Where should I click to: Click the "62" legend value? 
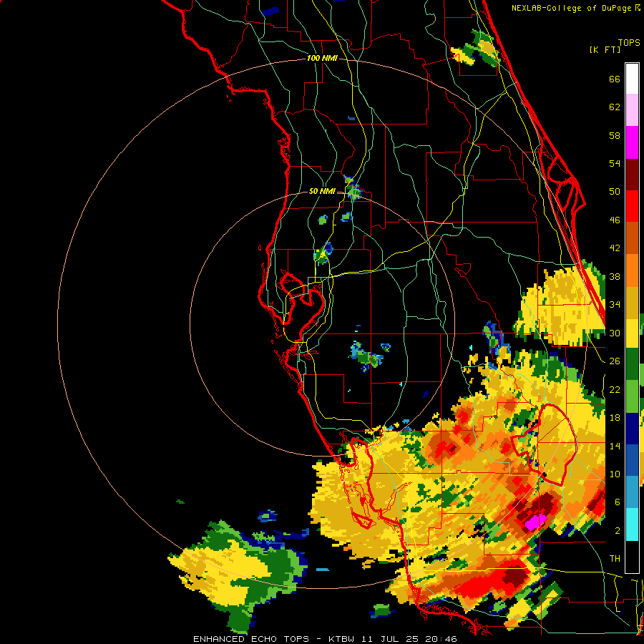click(x=615, y=107)
